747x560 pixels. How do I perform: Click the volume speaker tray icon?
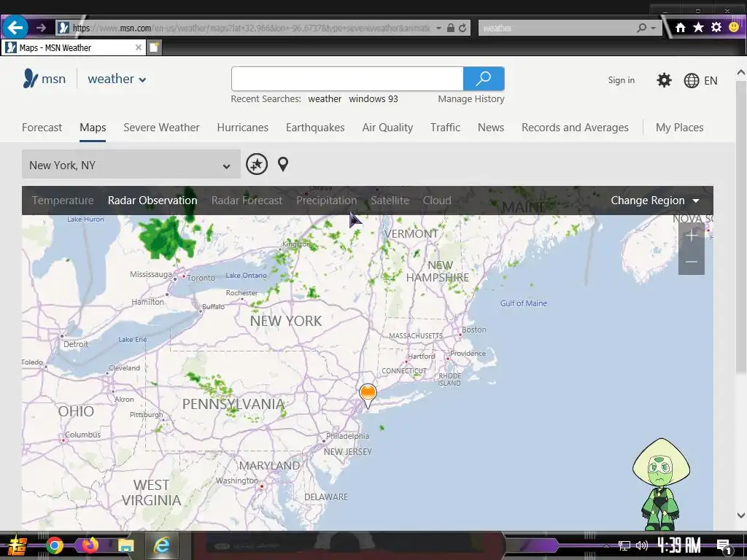click(x=642, y=545)
